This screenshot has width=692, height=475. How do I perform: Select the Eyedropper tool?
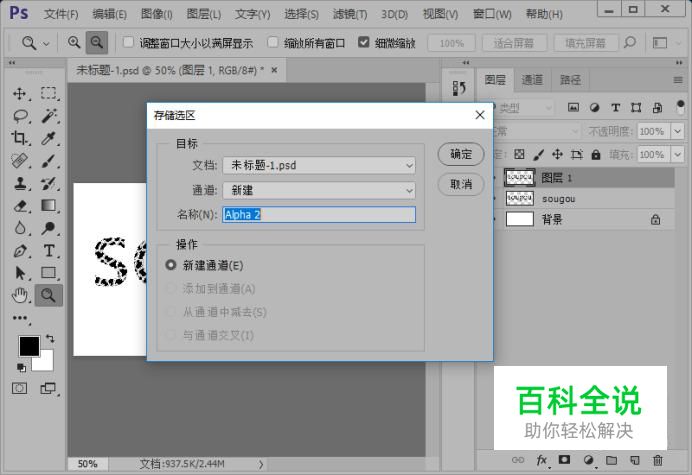click(49, 138)
